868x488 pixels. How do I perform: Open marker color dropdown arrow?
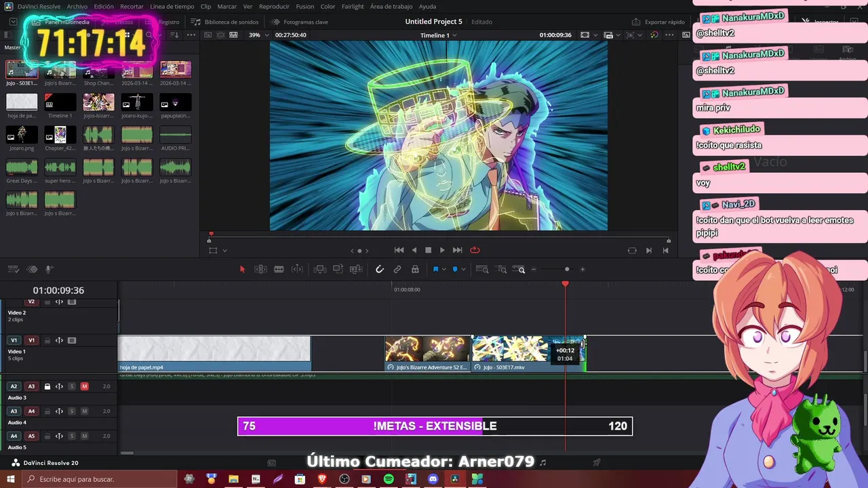[463, 269]
